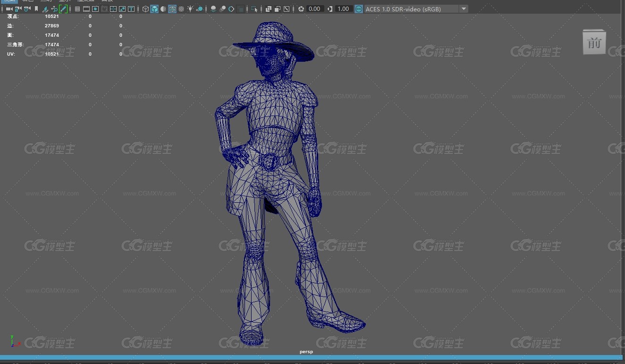Viewport: 625px width, 364px height.
Task: Click the ViewCube 前 face
Action: (594, 42)
